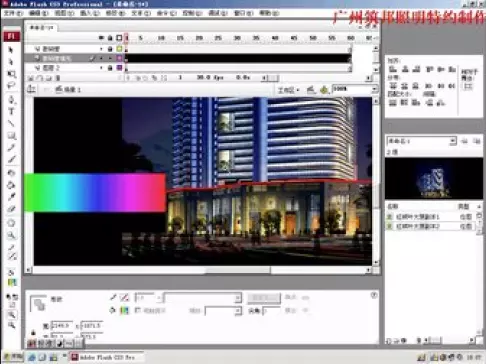Open the File menu in menu bar
Screen dimensions: 486x364
(x=13, y=13)
